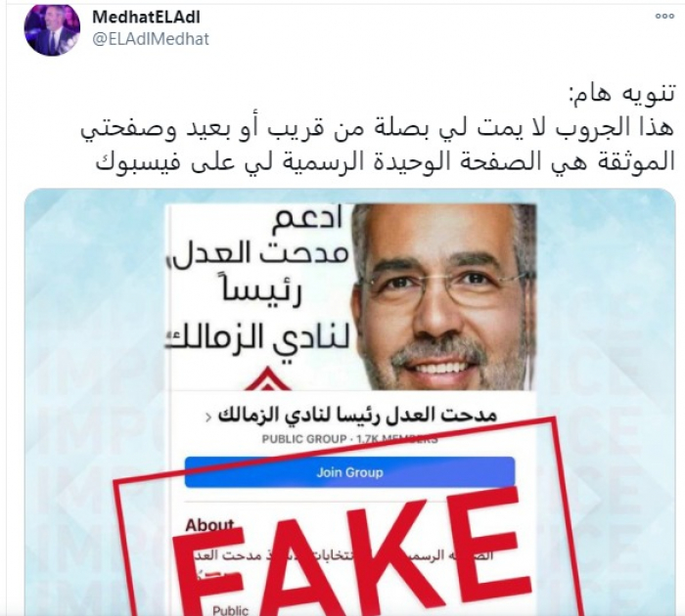Click the man's face photo in poster
This screenshot has height=616, width=685.
(x=445, y=297)
